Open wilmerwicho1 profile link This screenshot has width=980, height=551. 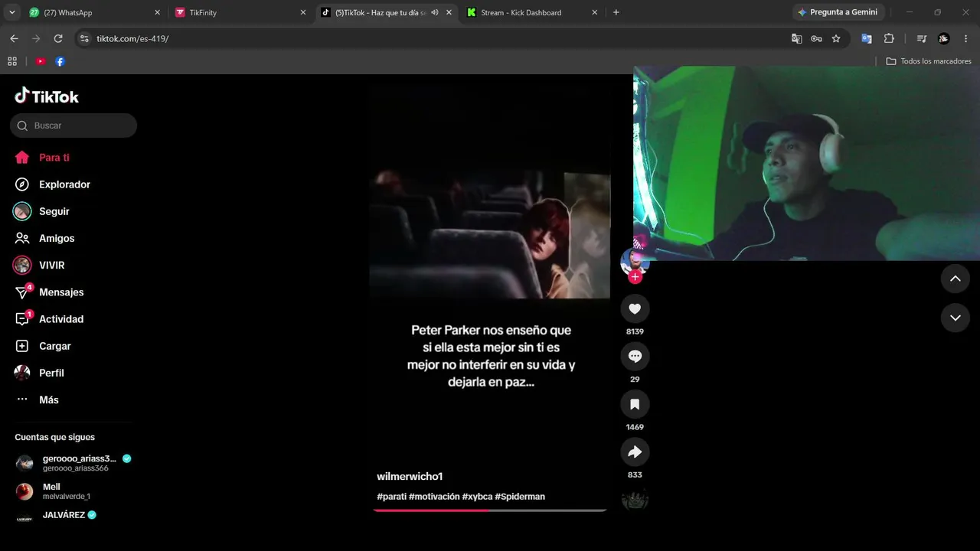tap(410, 477)
